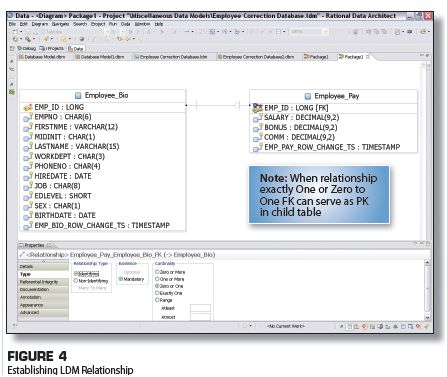Click the attribute icon next to FIRSTNME

(x=27, y=127)
